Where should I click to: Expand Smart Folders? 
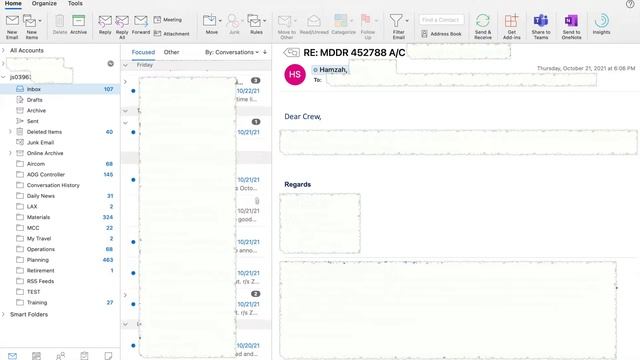(4, 314)
